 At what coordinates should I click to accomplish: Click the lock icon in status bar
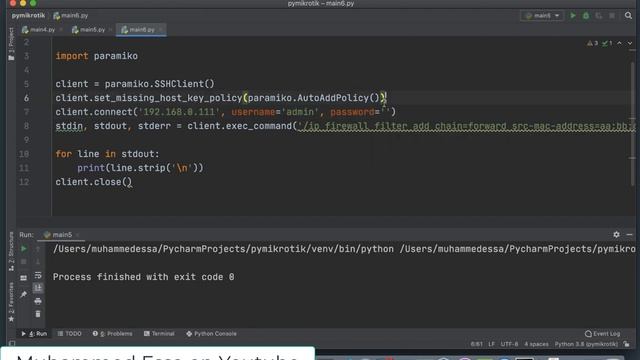tap(627, 344)
